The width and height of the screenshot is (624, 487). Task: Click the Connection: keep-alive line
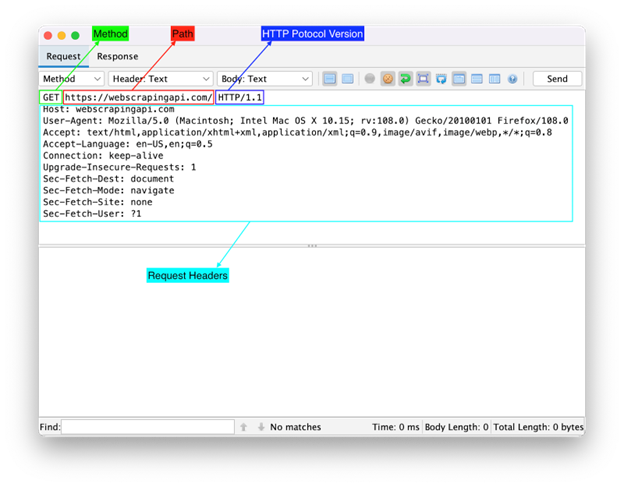[x=103, y=156]
